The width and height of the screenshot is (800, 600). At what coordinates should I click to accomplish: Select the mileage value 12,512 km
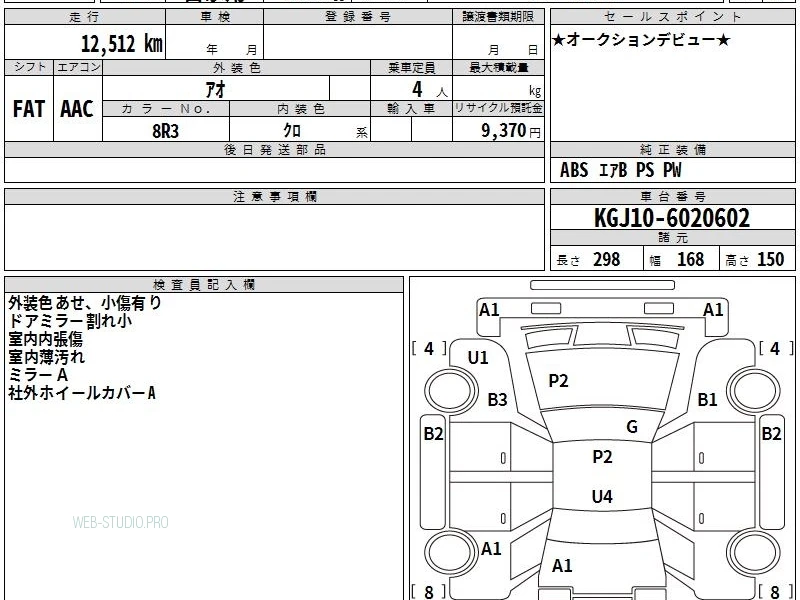(x=121, y=43)
